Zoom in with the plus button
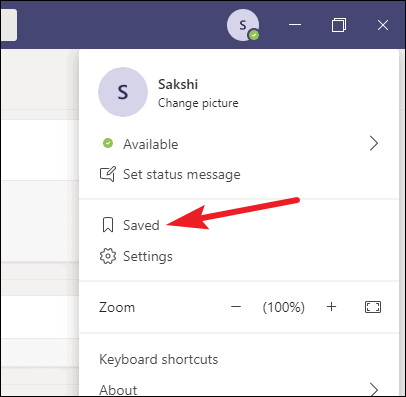Viewport: 406px width, 397px height. click(331, 307)
